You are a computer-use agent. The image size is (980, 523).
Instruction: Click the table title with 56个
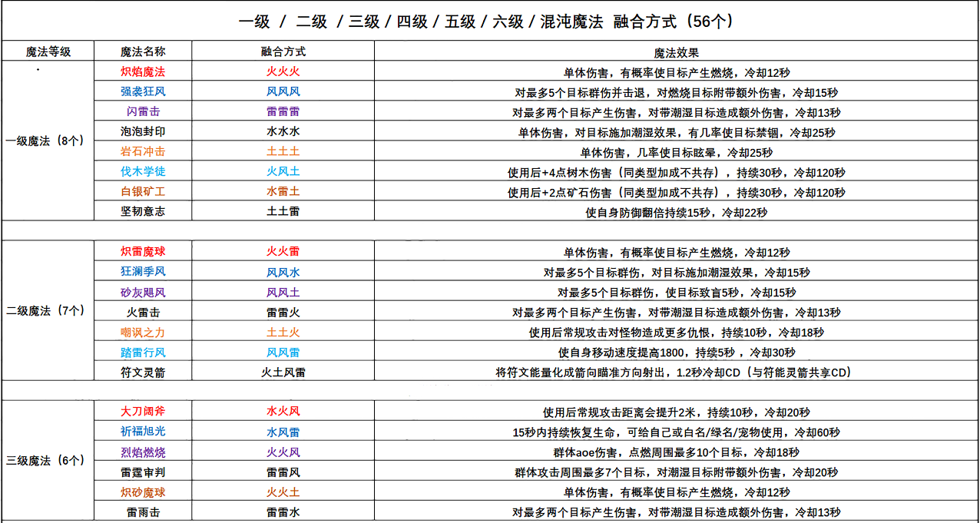(489, 22)
